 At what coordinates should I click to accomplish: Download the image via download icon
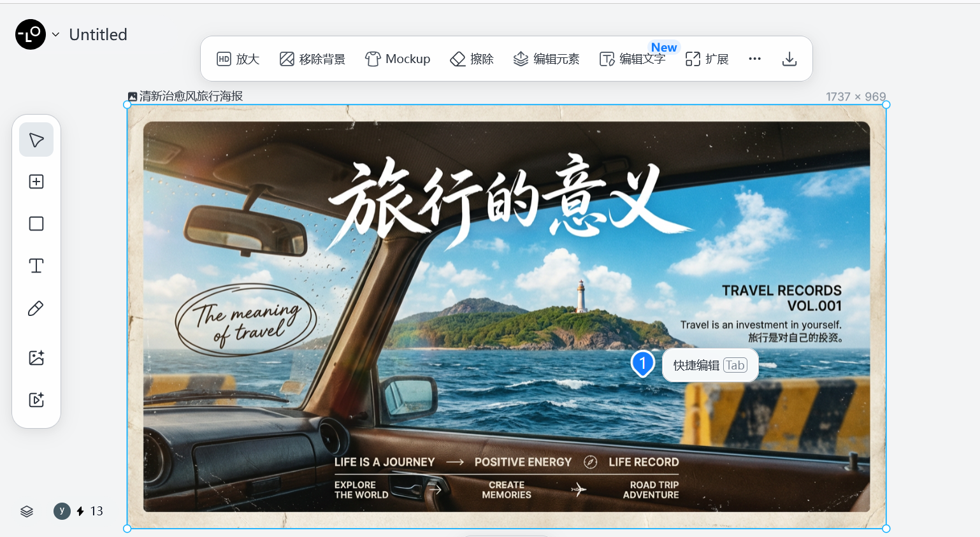(x=789, y=59)
